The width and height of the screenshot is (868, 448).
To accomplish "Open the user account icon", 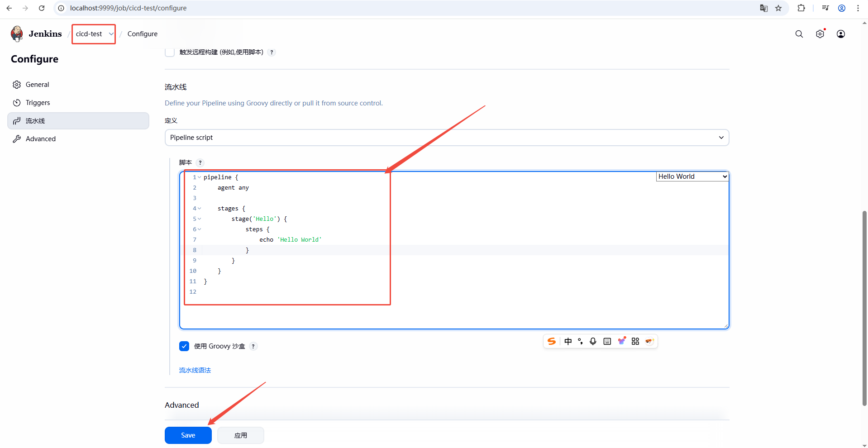I will 840,34.
